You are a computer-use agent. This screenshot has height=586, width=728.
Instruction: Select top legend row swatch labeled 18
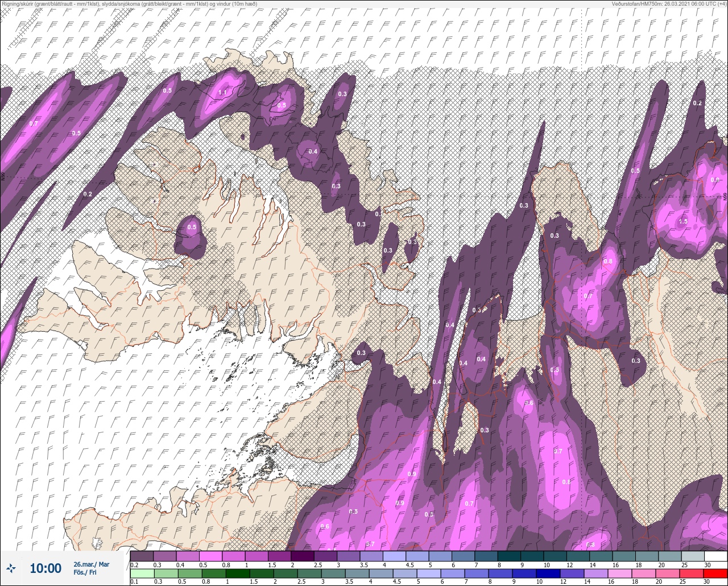click(x=647, y=556)
